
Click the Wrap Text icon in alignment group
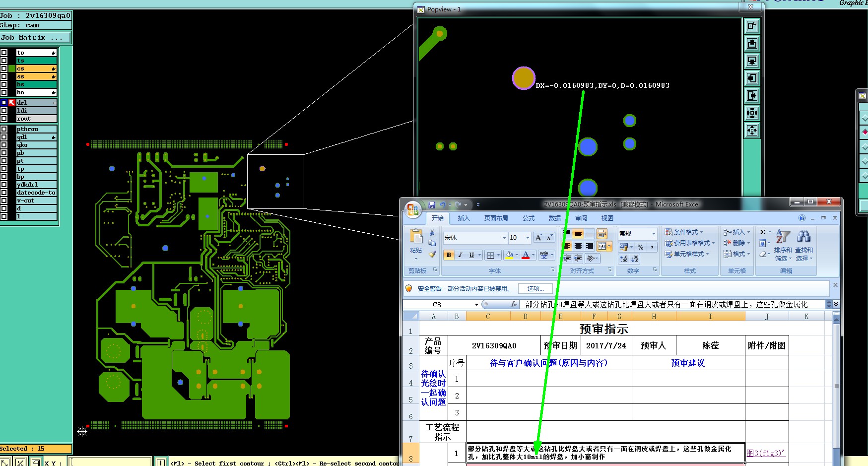602,234
